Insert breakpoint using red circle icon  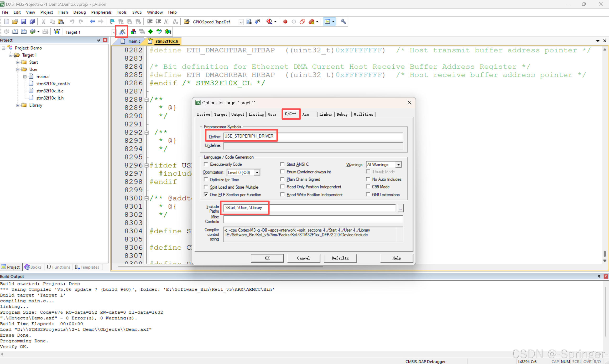285,22
